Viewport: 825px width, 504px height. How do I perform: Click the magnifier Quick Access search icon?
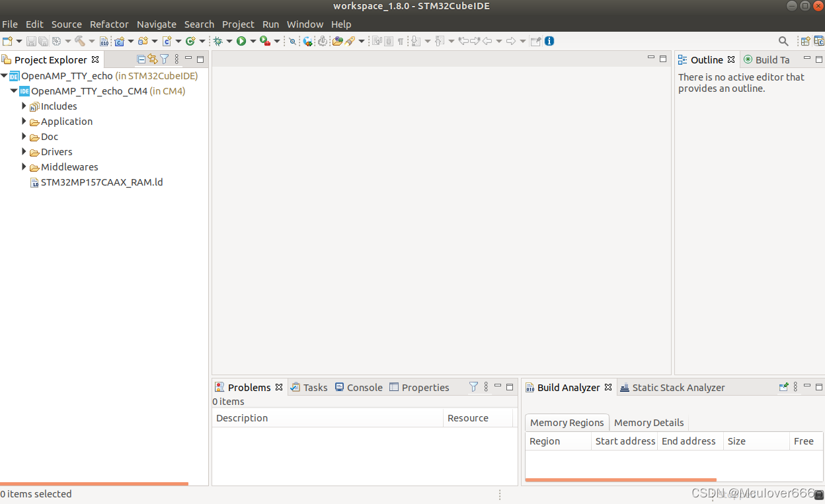[x=783, y=41]
